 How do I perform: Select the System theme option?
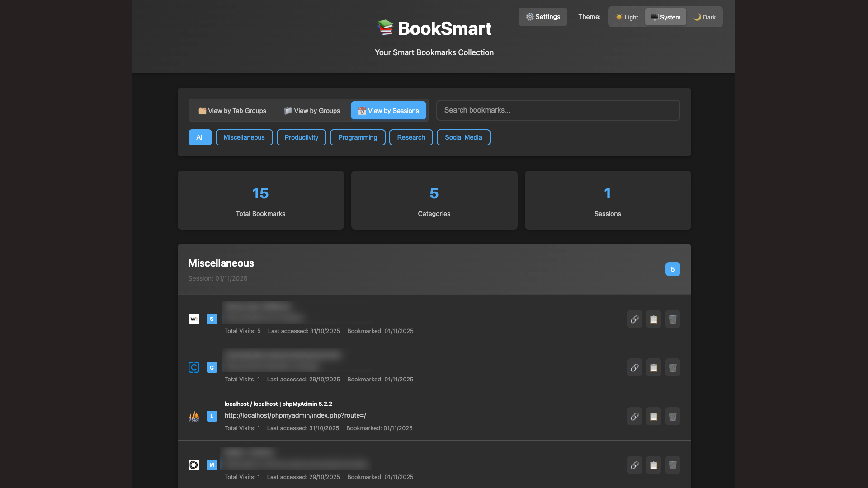[665, 17]
